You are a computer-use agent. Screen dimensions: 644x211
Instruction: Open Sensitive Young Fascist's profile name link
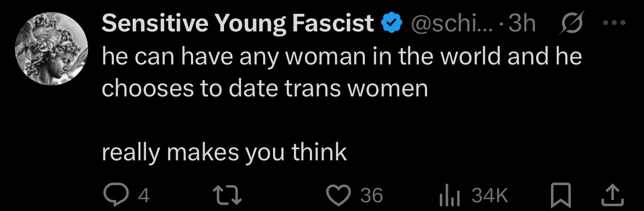click(x=238, y=24)
